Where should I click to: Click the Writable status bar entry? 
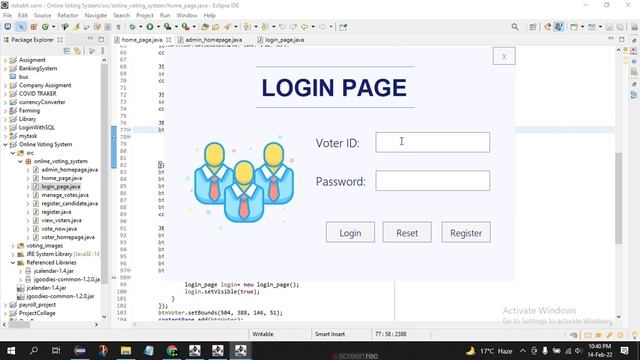coord(262,334)
